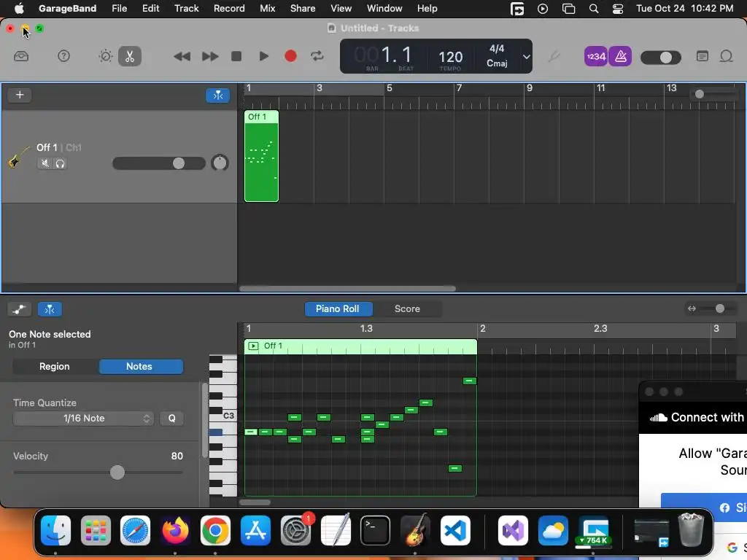This screenshot has height=560, width=747.
Task: Adjust tracks area horizontal zoom slider
Action: (x=715, y=94)
